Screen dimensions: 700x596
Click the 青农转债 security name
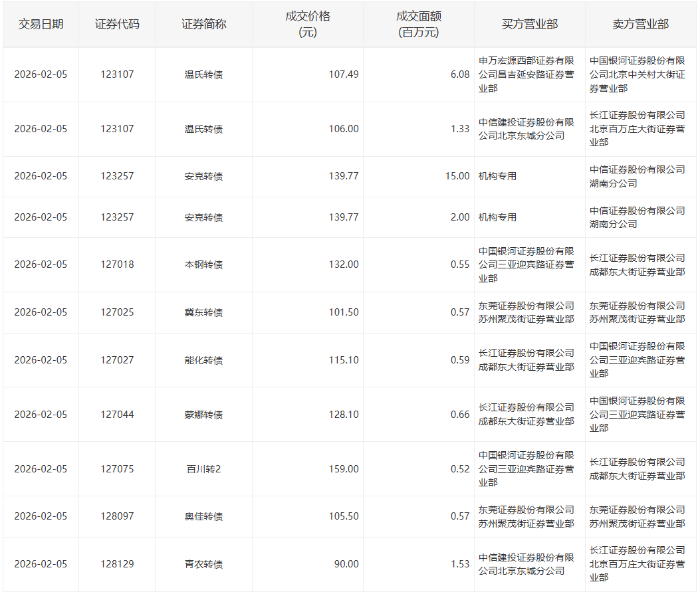pos(203,564)
